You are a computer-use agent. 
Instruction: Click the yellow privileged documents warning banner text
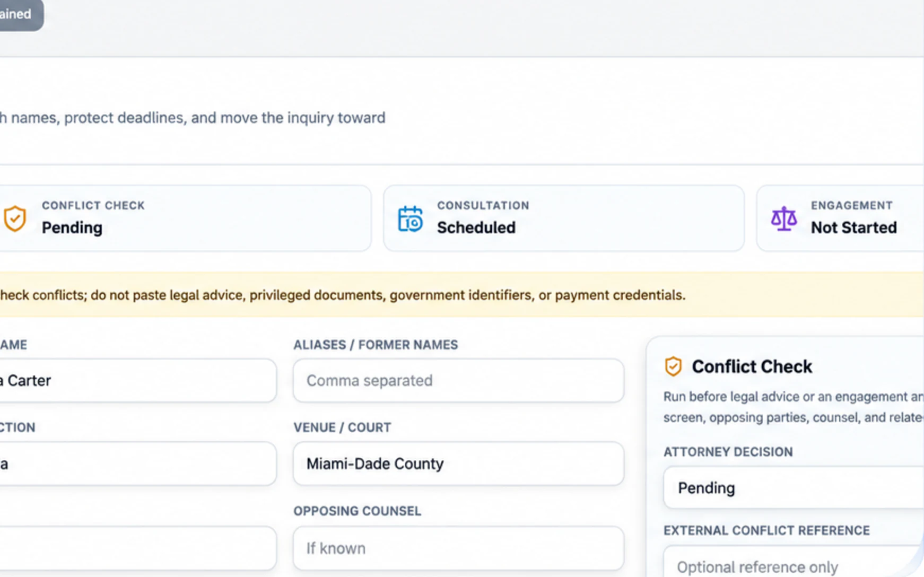point(343,295)
